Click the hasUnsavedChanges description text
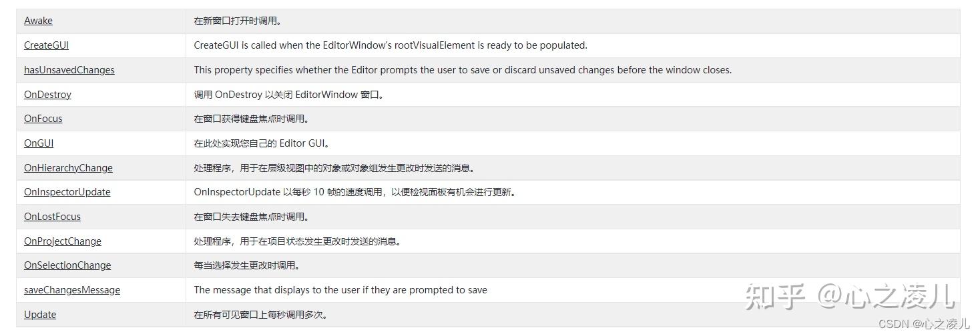980x336 pixels. pyautogui.click(x=463, y=70)
